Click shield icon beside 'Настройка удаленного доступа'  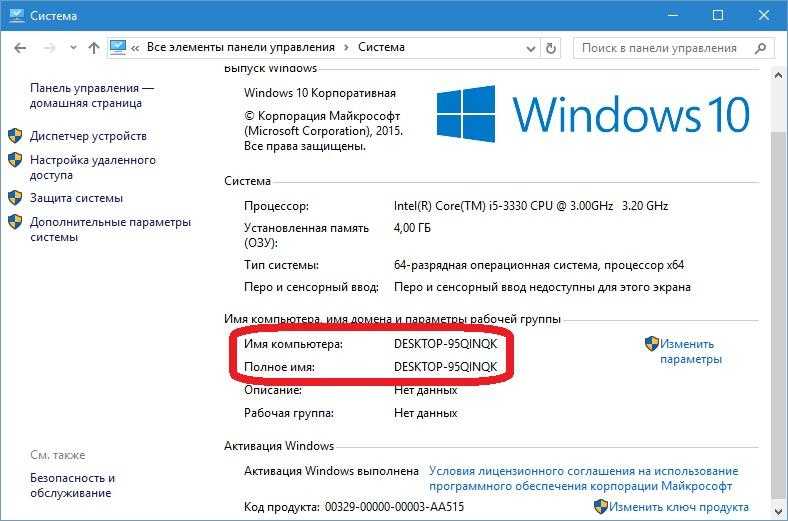pos(16,160)
